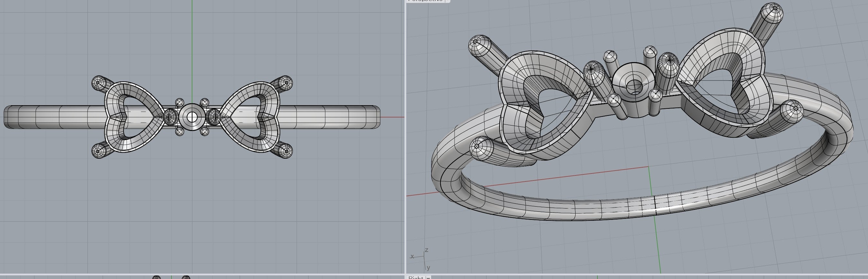The width and height of the screenshot is (868, 279).
Task: Open the Right viewport title dropdown arrow
Action: point(428,278)
